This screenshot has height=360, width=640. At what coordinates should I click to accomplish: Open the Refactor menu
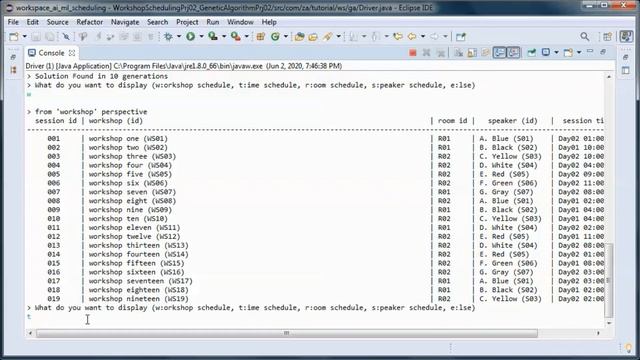pyautogui.click(x=89, y=22)
